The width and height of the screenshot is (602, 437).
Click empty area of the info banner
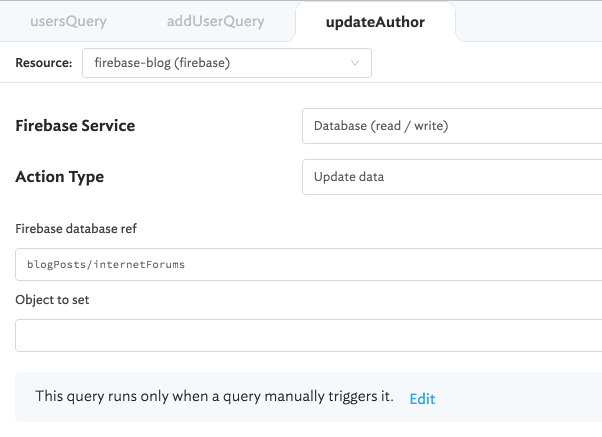click(x=520, y=398)
